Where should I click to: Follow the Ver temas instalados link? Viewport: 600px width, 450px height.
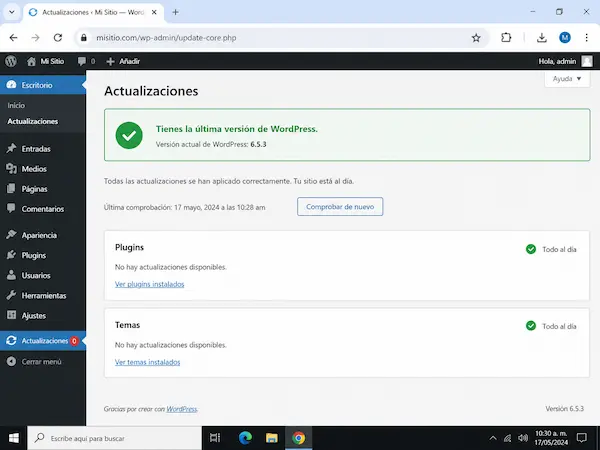(147, 362)
